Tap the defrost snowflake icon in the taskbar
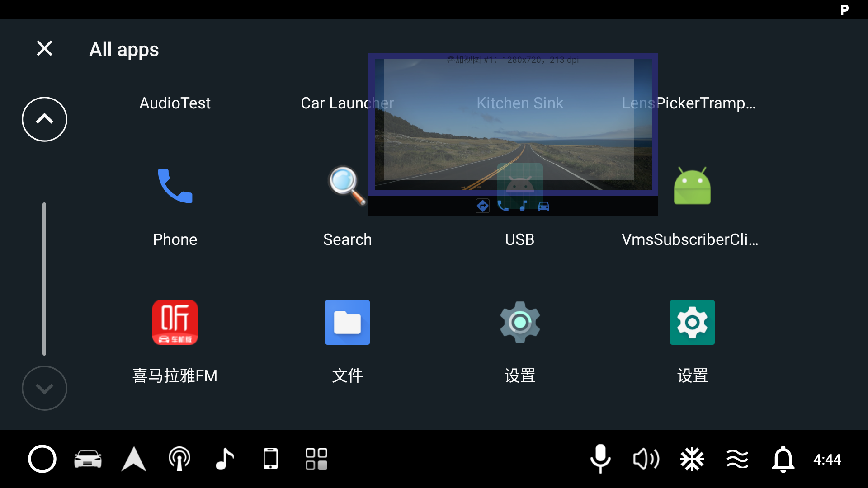Screen dimensions: 868x488 [692, 459]
